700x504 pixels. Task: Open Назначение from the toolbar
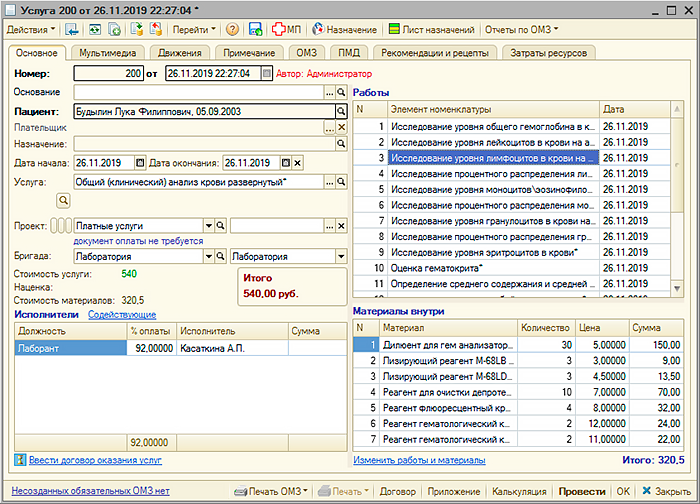pos(344,30)
